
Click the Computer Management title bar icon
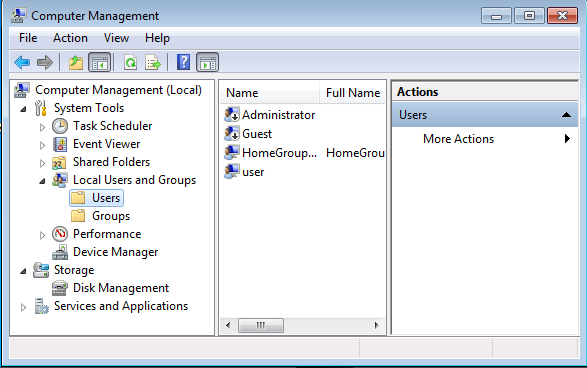click(19, 15)
